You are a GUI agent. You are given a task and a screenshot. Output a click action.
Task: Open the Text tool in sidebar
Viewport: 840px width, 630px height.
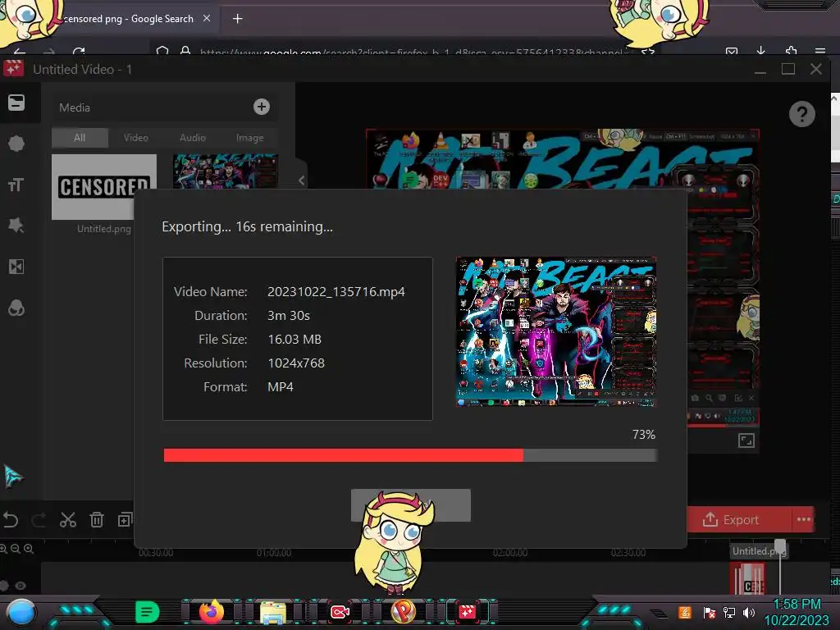16,185
